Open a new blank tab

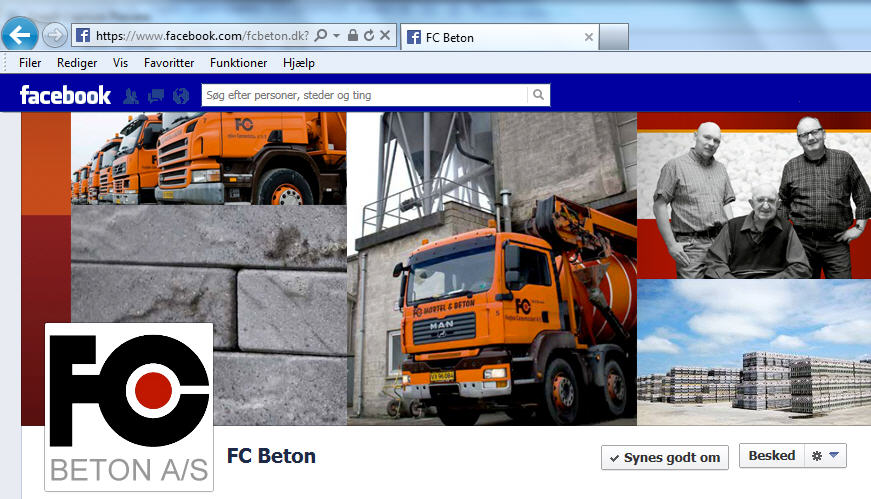(x=614, y=37)
